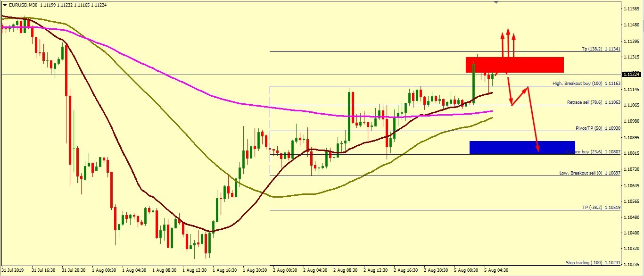This screenshot has height=276, width=644.
Task: Select the Low. Breakout sell (0) label
Action: (589, 173)
